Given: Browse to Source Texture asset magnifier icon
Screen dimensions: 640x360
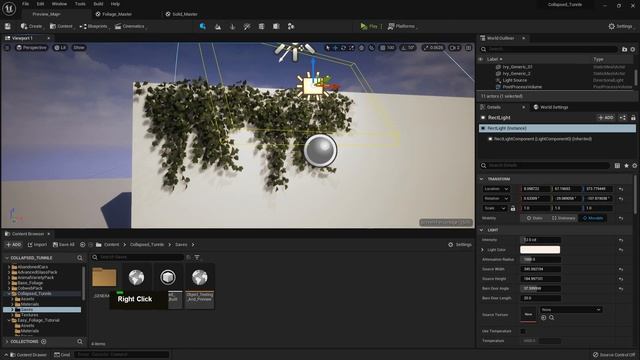Looking at the screenshot, I should [x=551, y=318].
